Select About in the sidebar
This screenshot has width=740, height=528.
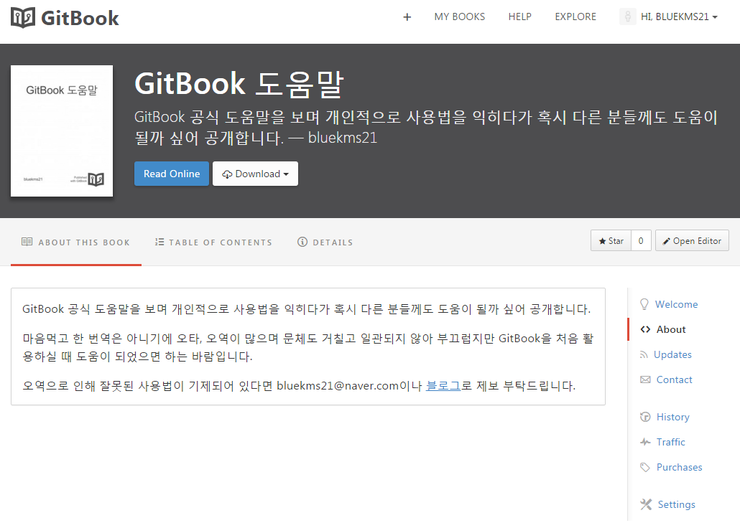671,329
